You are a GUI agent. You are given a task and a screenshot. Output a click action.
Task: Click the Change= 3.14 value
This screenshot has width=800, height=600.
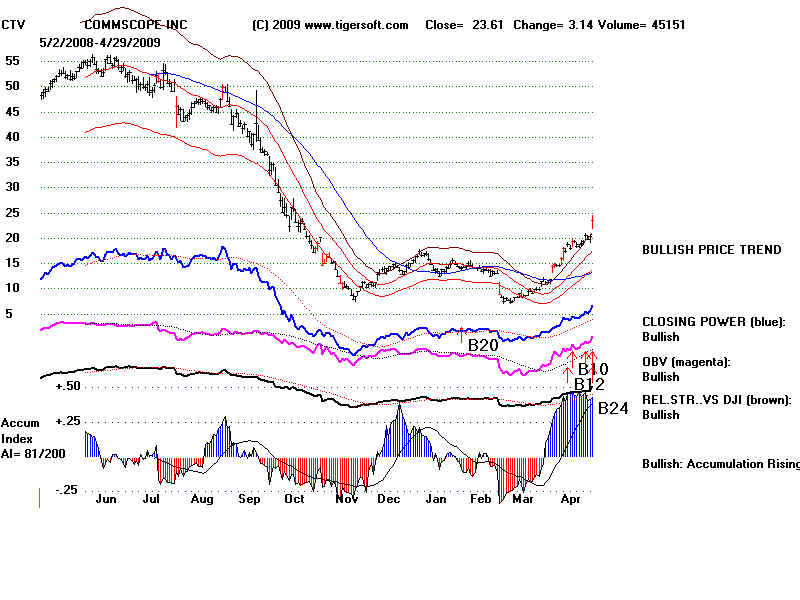[x=554, y=24]
